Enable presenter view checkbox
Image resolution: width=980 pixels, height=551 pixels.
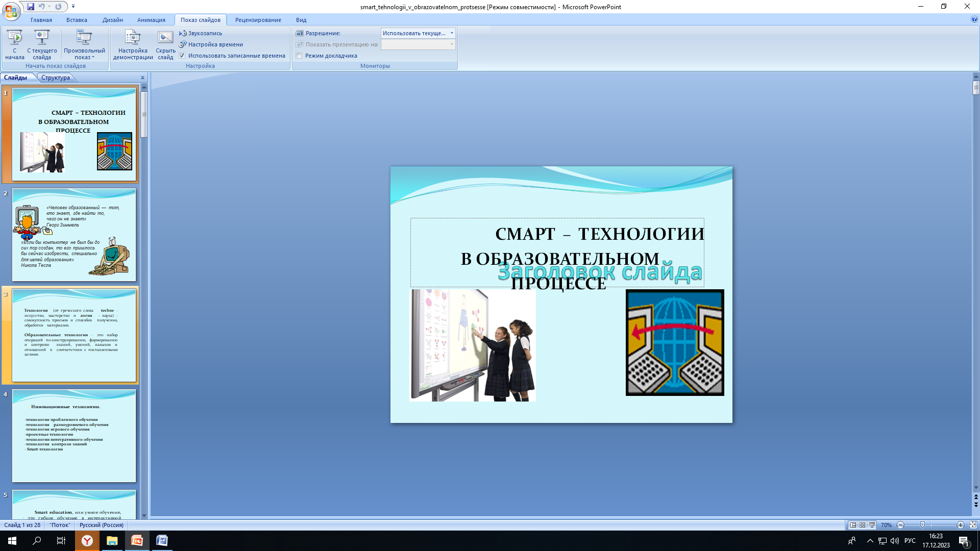[x=299, y=56]
